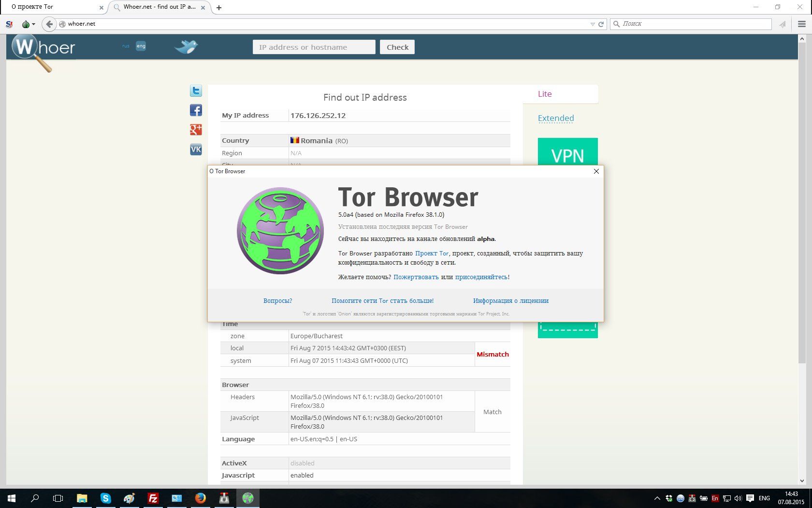Share via the Google+ sidebar icon
The width and height of the screenshot is (812, 508).
pyautogui.click(x=196, y=130)
